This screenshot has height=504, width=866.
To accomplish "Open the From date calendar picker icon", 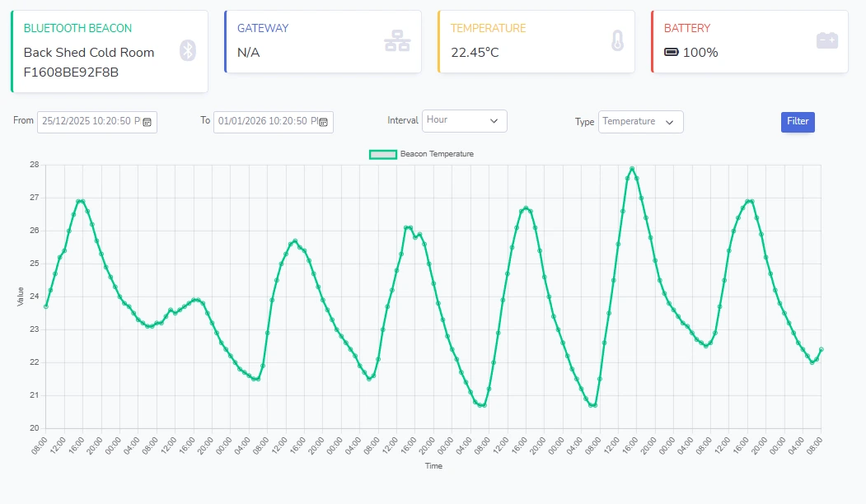I will (147, 122).
